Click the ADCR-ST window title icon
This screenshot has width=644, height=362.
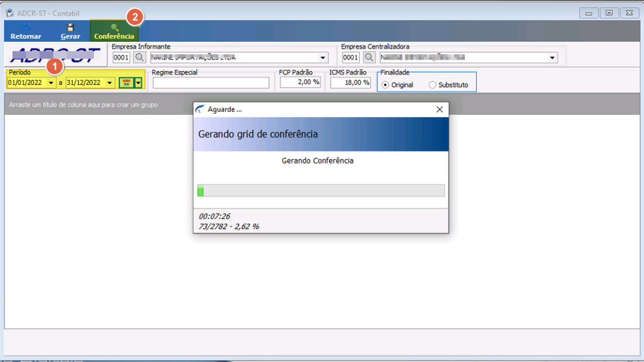tap(10, 13)
